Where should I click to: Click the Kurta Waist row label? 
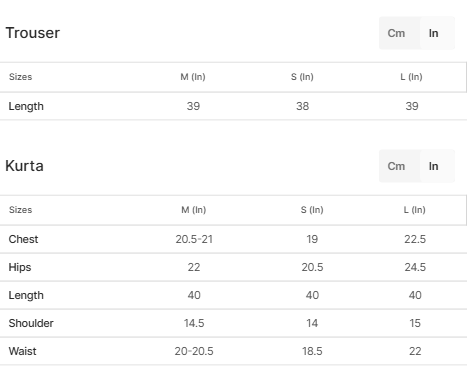point(22,351)
